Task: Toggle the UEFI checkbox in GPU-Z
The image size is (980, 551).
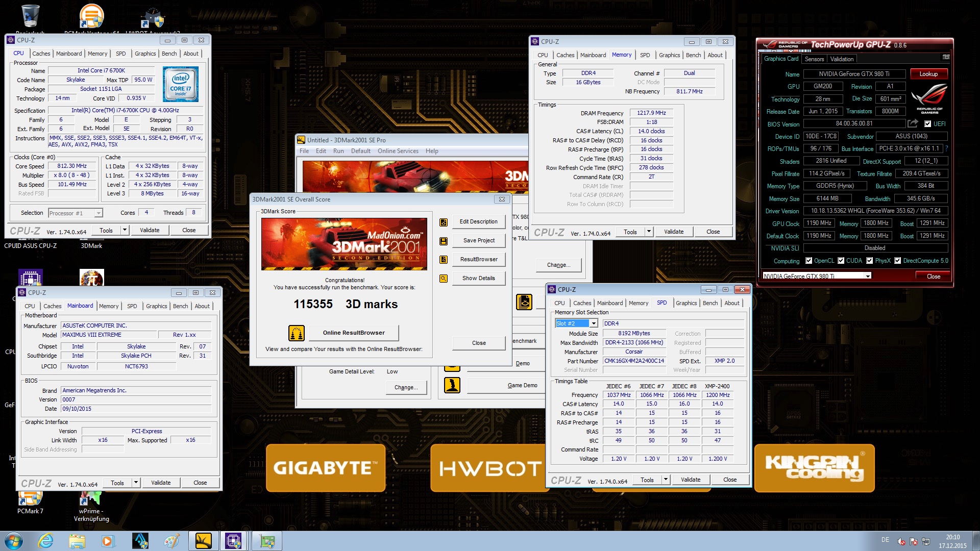Action: [927, 124]
